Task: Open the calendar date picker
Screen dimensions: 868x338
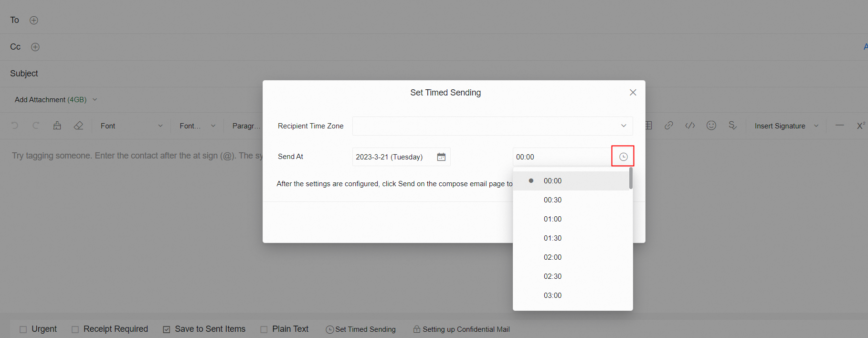Action: pos(441,157)
